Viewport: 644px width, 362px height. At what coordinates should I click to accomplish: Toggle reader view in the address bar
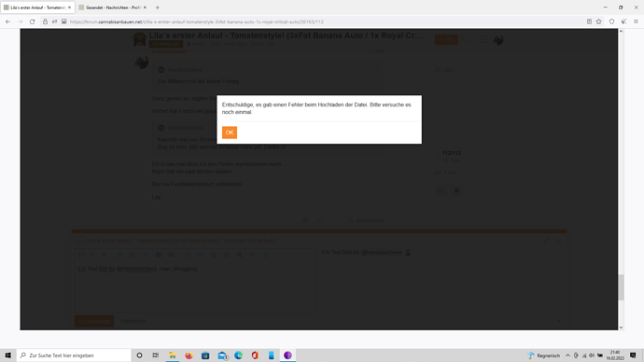[589, 21]
